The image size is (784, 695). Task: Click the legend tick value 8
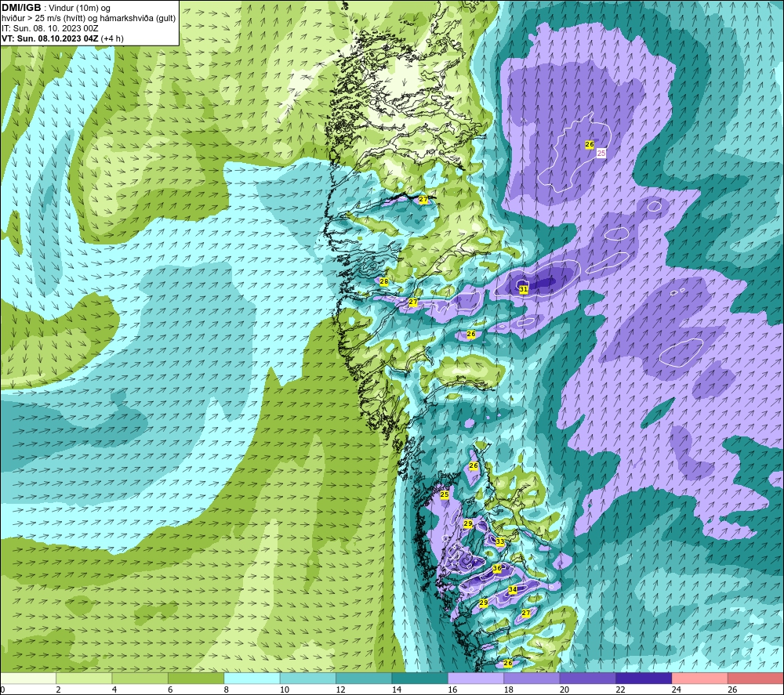tap(227, 690)
